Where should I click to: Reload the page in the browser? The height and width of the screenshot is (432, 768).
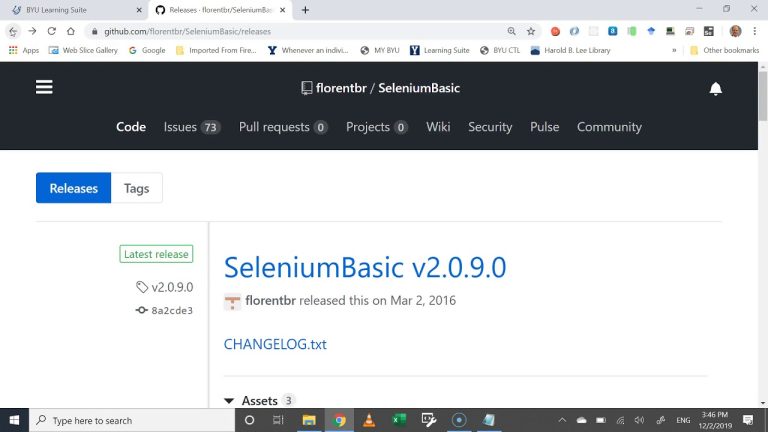(x=52, y=31)
